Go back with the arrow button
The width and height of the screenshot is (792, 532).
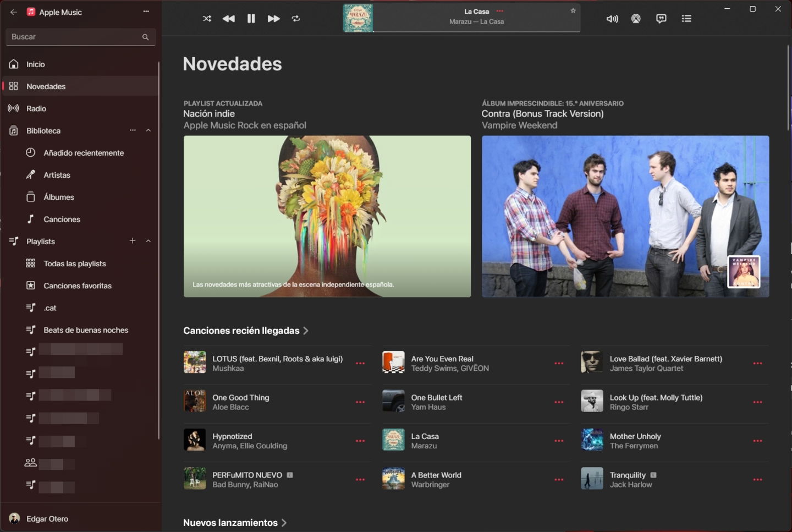(14, 12)
